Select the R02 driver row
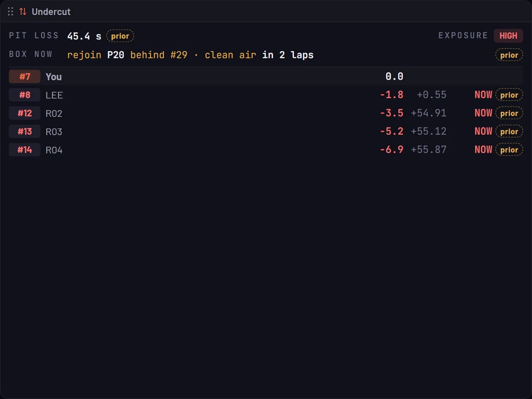Image resolution: width=532 pixels, height=399 pixels. pyautogui.click(x=266, y=113)
